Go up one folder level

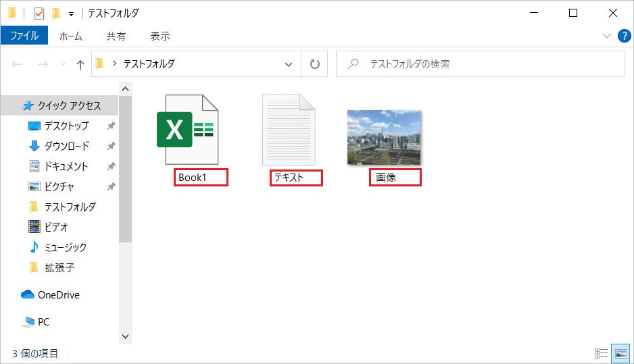(80, 64)
